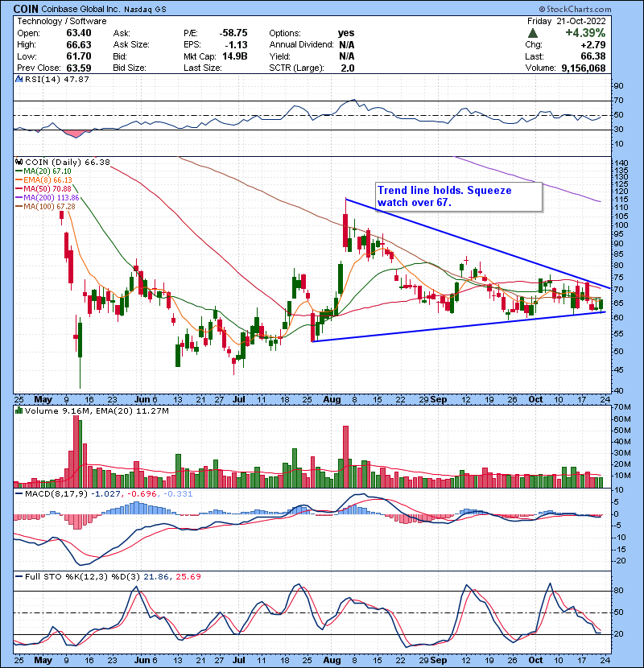This screenshot has width=644, height=668.
Task: Click the green up-triangle price change icon
Action: (532, 33)
